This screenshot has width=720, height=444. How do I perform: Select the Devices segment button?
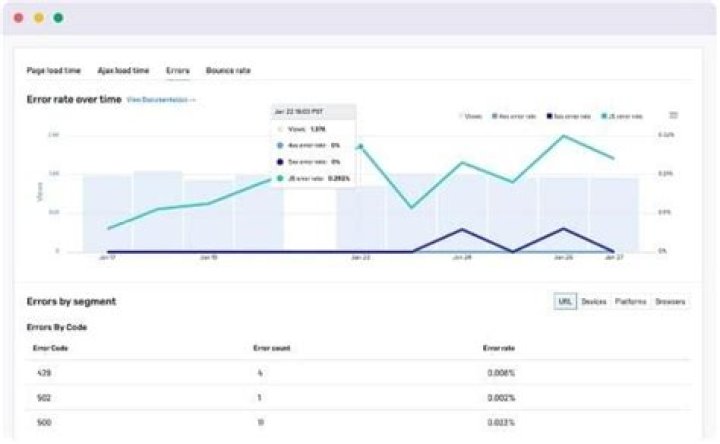coord(594,301)
